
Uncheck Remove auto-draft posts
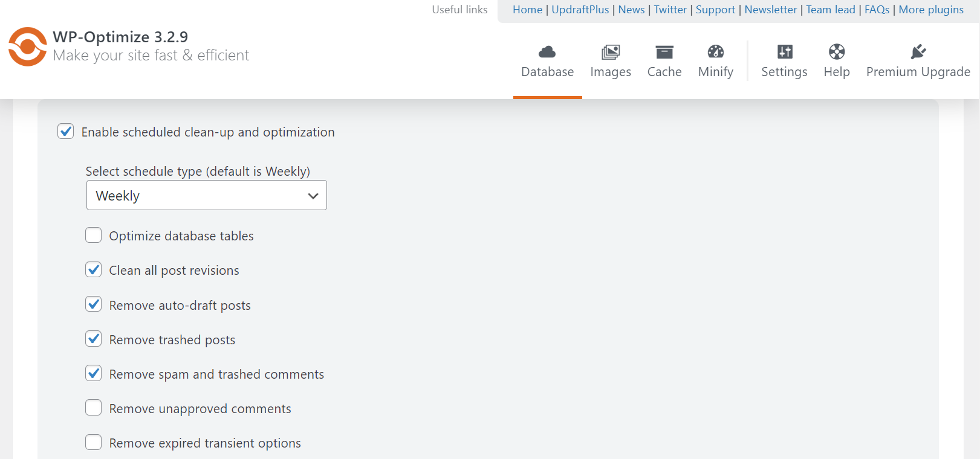coord(94,304)
